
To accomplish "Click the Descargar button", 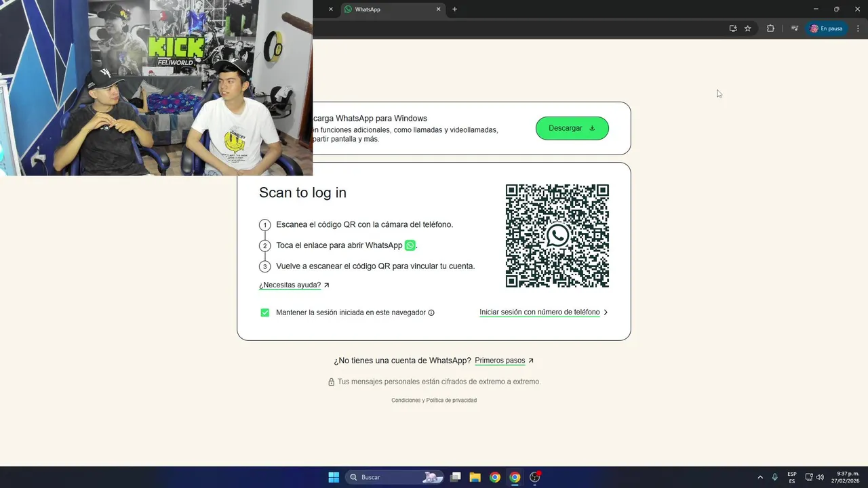I will point(572,128).
